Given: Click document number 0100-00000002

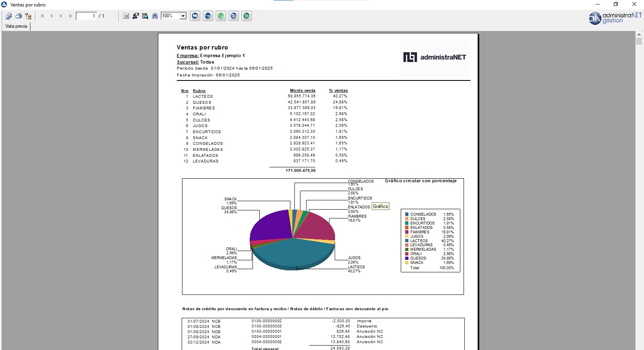Looking at the screenshot, I should point(267,321).
